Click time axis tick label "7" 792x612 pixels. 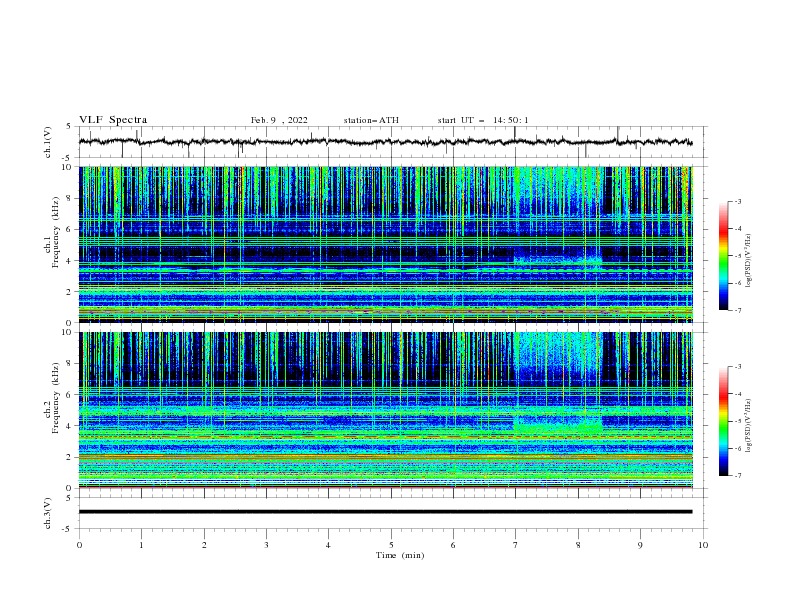pos(516,545)
